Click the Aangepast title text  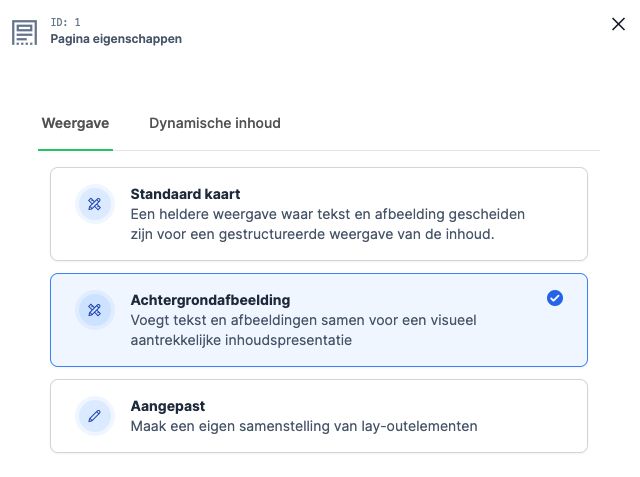(167, 406)
